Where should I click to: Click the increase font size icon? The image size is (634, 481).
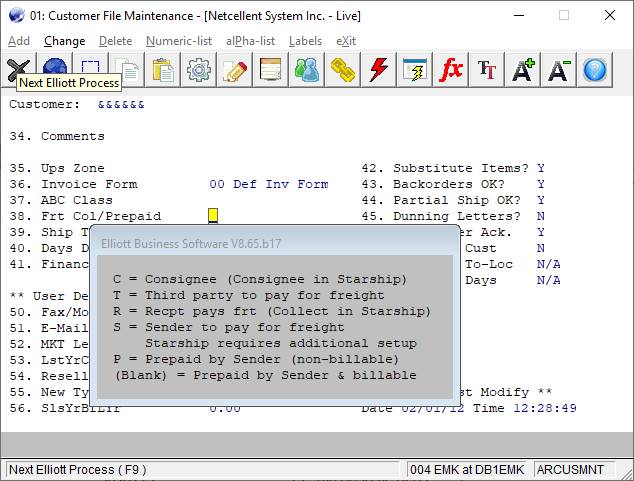pyautogui.click(x=523, y=70)
